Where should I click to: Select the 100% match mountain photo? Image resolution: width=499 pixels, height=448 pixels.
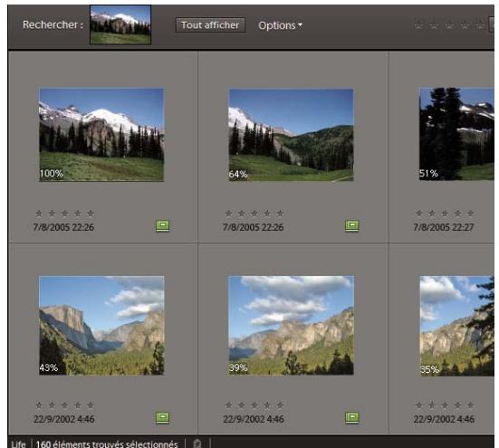[x=101, y=135]
